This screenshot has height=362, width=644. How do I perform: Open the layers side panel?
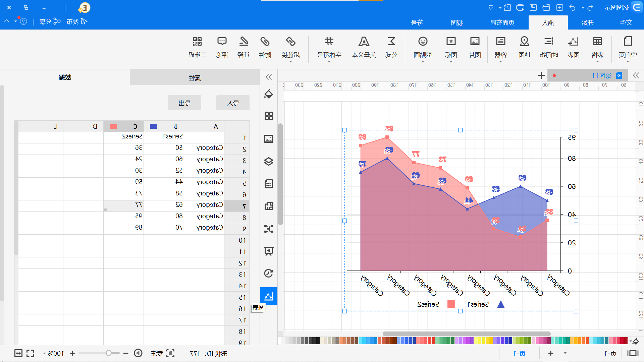(269, 161)
